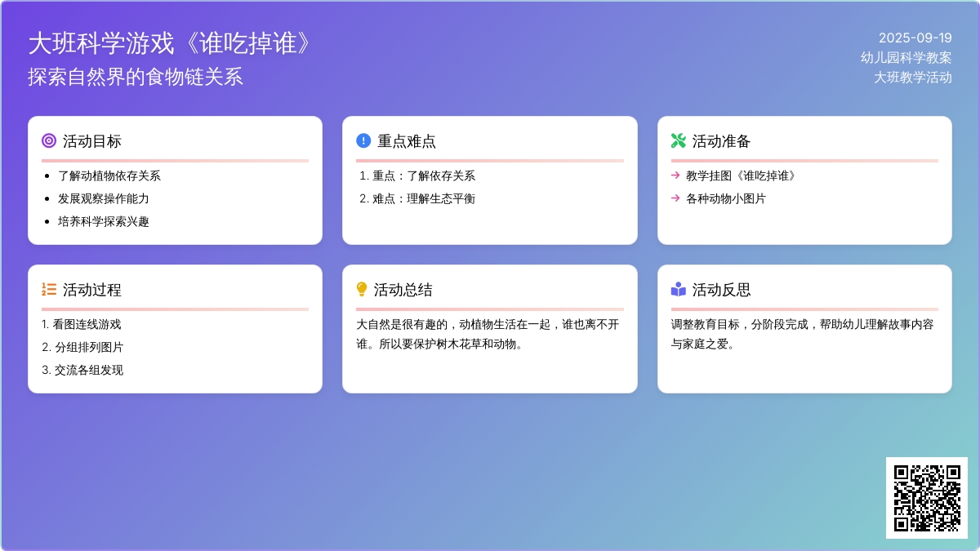Click the 幼儿园科学教案 label

pos(906,57)
